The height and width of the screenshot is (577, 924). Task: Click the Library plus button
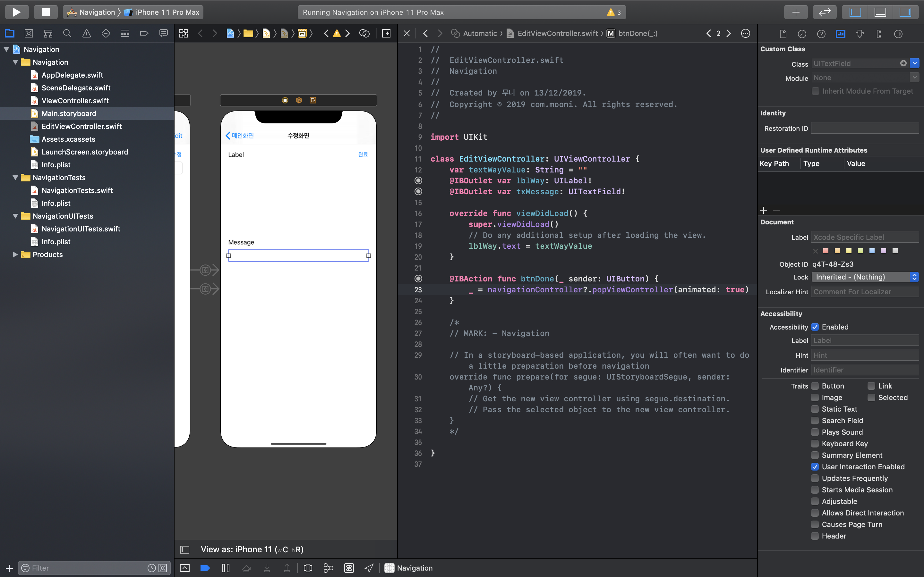tap(795, 12)
